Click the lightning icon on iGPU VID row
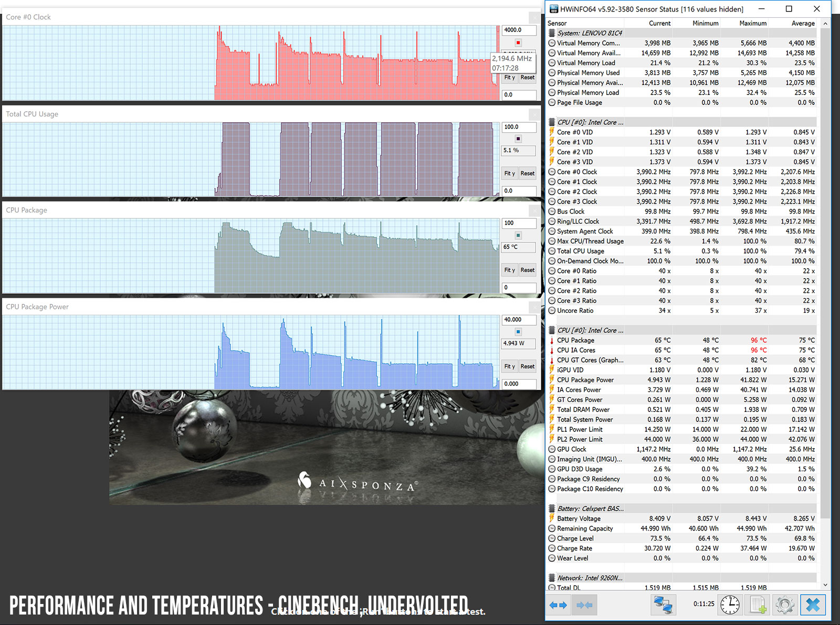This screenshot has width=840, height=625. (552, 370)
